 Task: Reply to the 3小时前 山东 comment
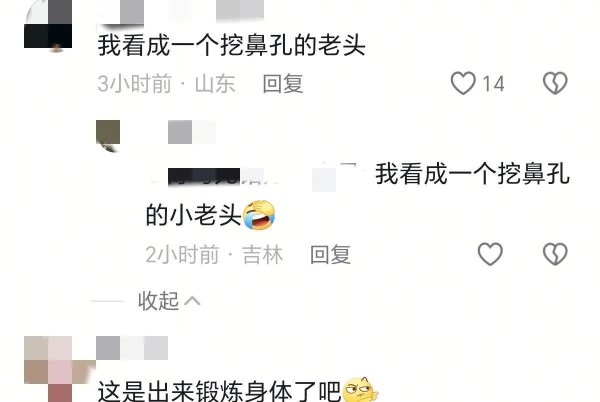pos(283,83)
